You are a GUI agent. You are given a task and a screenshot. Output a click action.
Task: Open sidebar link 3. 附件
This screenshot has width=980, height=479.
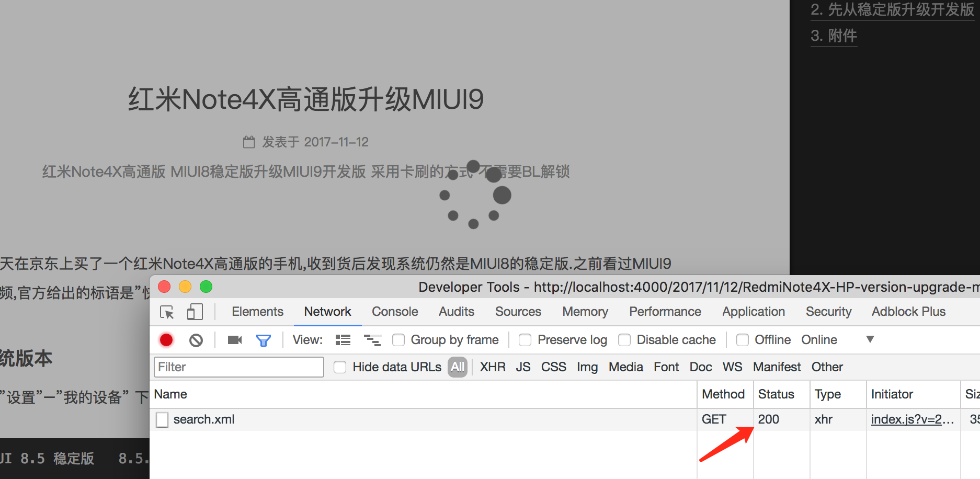click(834, 36)
